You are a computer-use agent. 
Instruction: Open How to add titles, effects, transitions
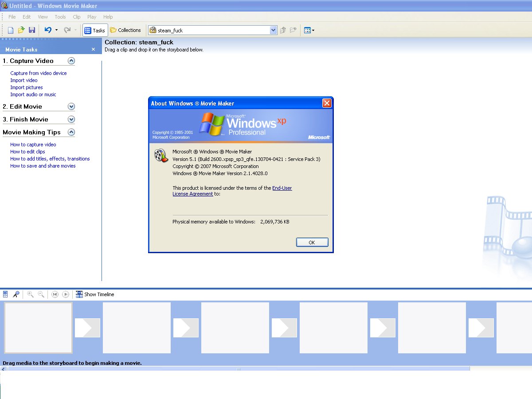click(50, 159)
